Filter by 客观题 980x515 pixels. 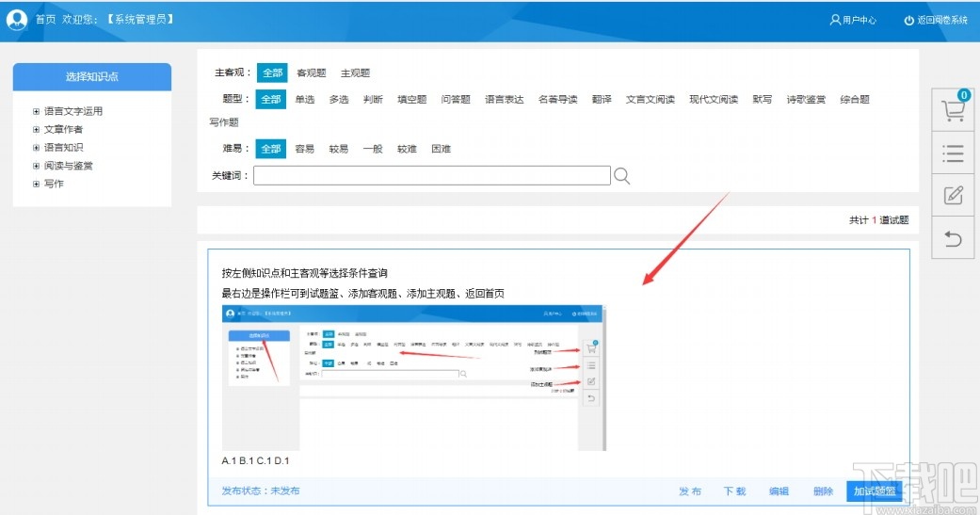tap(312, 73)
